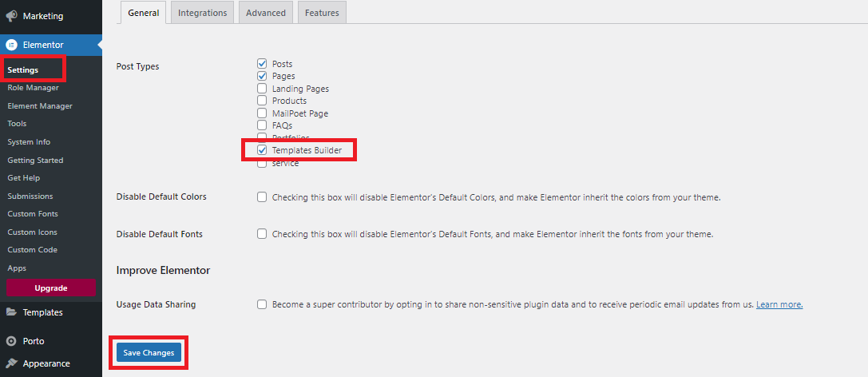Click the Improve Elementor heading
Viewport: 868px width, 377px height.
coord(164,270)
